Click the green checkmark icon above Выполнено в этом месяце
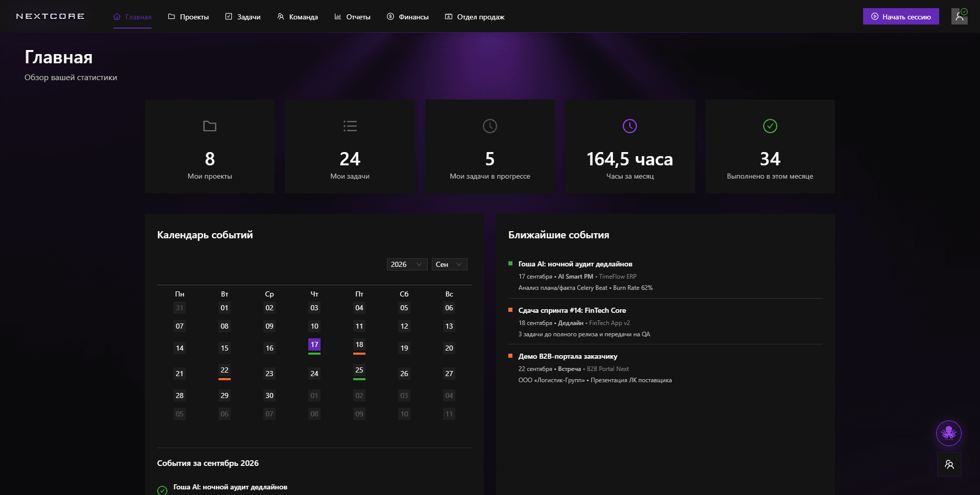The image size is (980, 495). click(770, 126)
